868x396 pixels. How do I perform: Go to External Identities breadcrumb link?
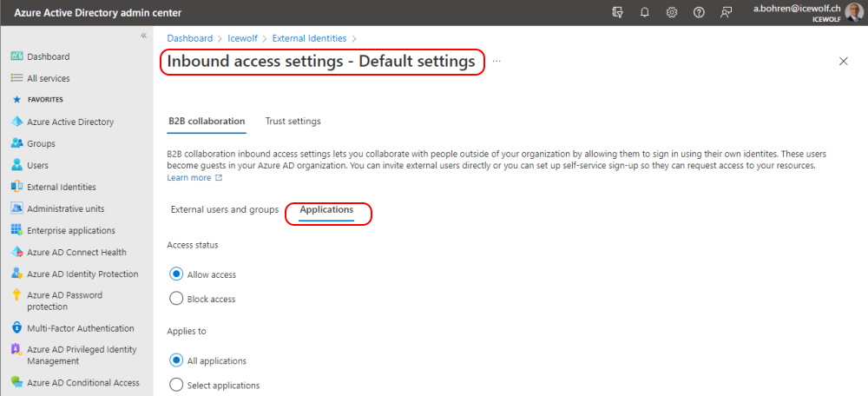tap(309, 38)
